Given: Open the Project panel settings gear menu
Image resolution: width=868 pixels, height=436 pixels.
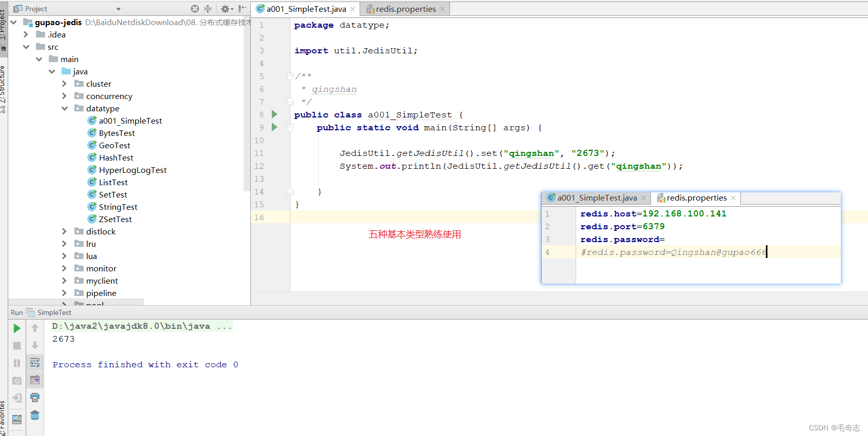Looking at the screenshot, I should [x=226, y=9].
